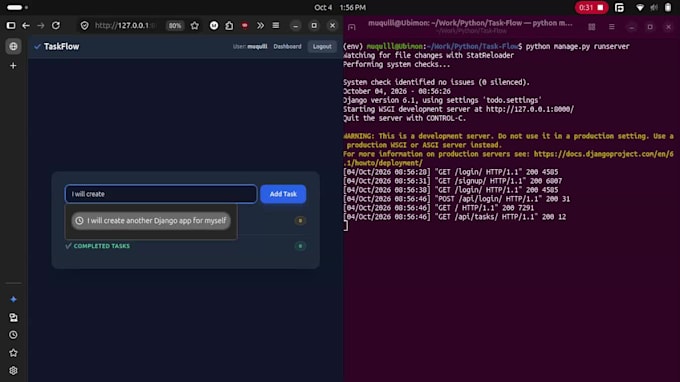Click the red recording extension icon
The height and width of the screenshot is (382, 680).
245,26
